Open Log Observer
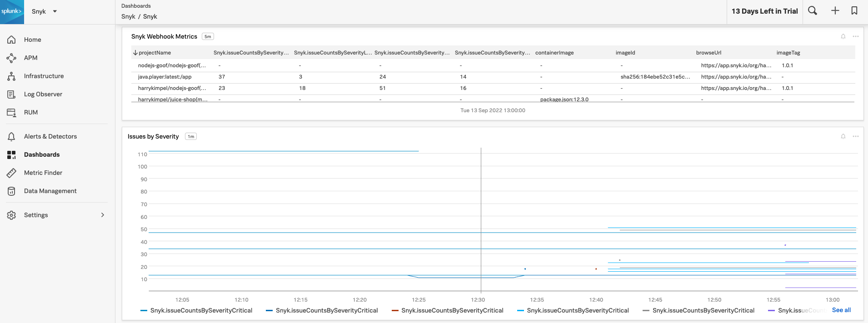Viewport: 868px width, 323px height. click(43, 94)
